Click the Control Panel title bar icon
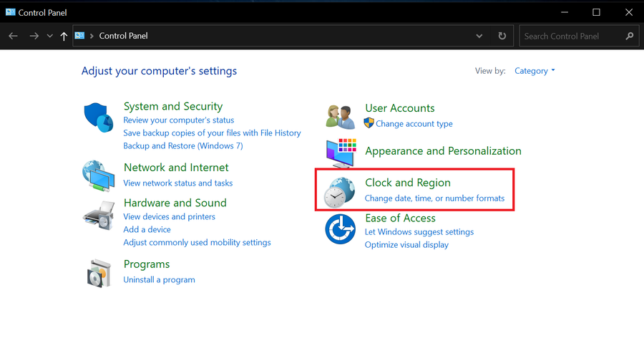The image size is (644, 346). click(x=10, y=12)
